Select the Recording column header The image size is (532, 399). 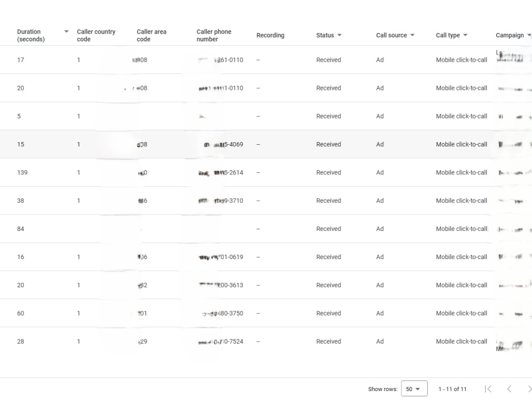pos(270,35)
